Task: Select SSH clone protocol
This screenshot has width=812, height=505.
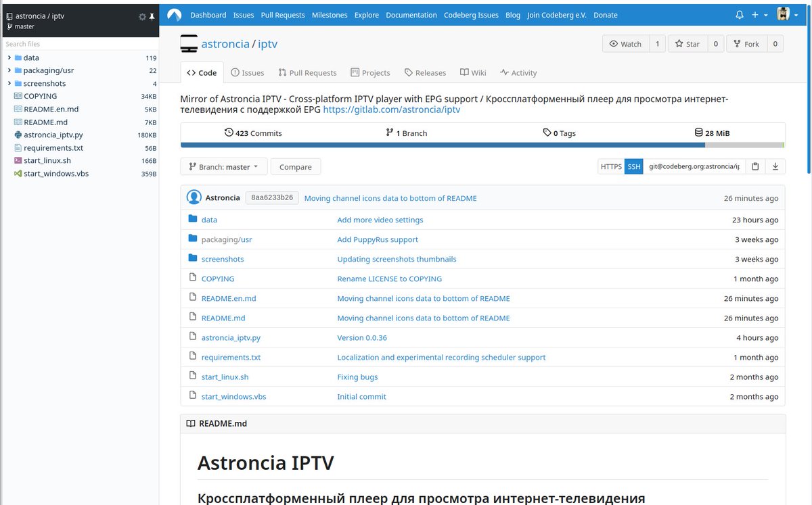Action: point(633,166)
